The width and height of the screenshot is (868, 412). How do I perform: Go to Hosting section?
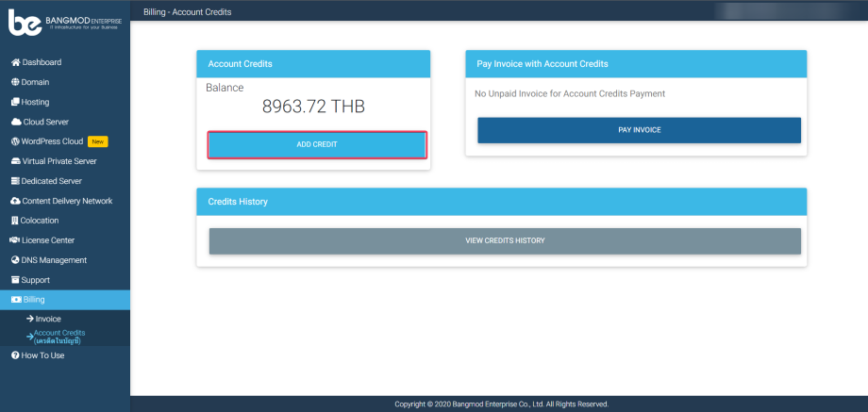(65, 103)
